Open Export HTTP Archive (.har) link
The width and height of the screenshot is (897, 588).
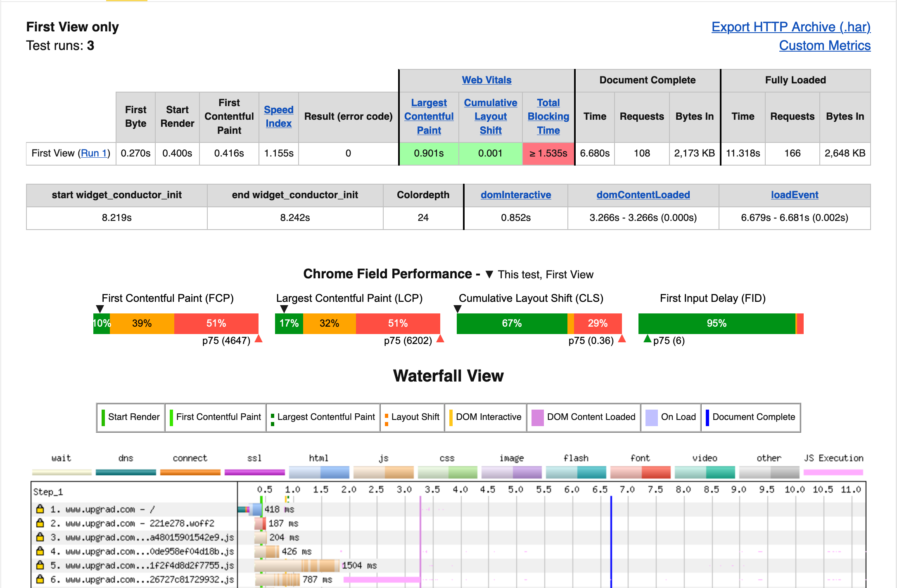(x=791, y=27)
